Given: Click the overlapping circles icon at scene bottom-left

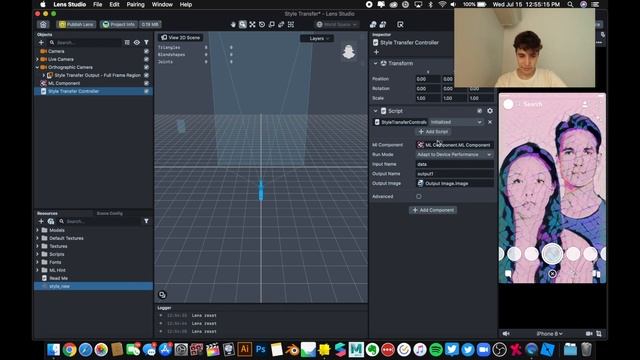Looking at the screenshot, I should coord(162,295).
